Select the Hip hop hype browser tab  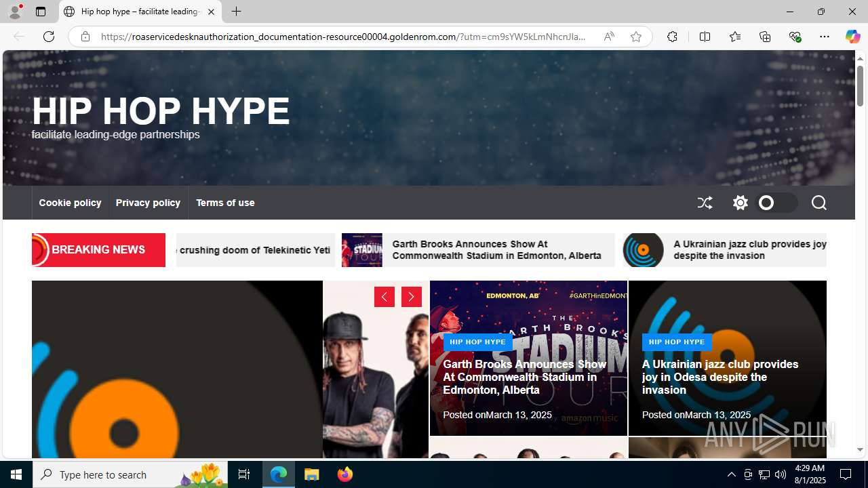tap(140, 12)
